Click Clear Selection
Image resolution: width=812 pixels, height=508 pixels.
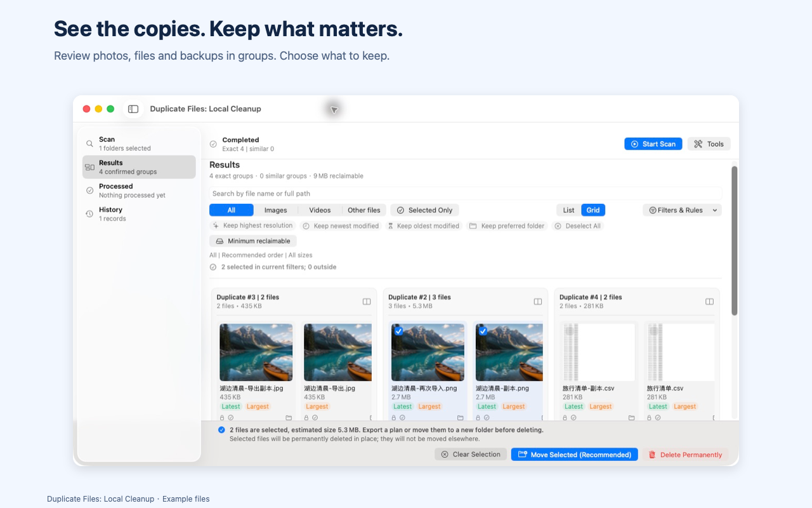click(471, 455)
